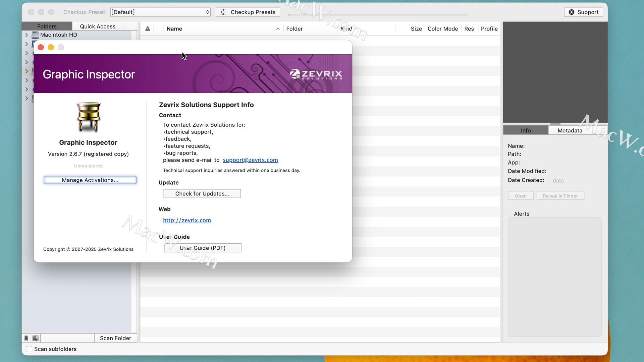Click the empty Alerts list box

point(555,277)
